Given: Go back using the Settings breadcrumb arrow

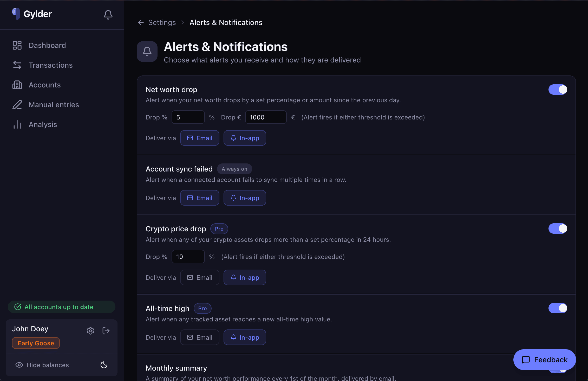Looking at the screenshot, I should pyautogui.click(x=141, y=22).
